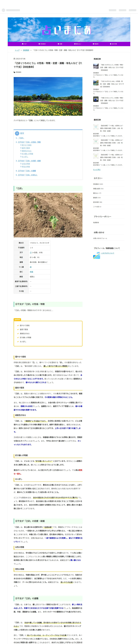
Task: Open the 姓名判断 navigation menu item
Action: [113, 44]
